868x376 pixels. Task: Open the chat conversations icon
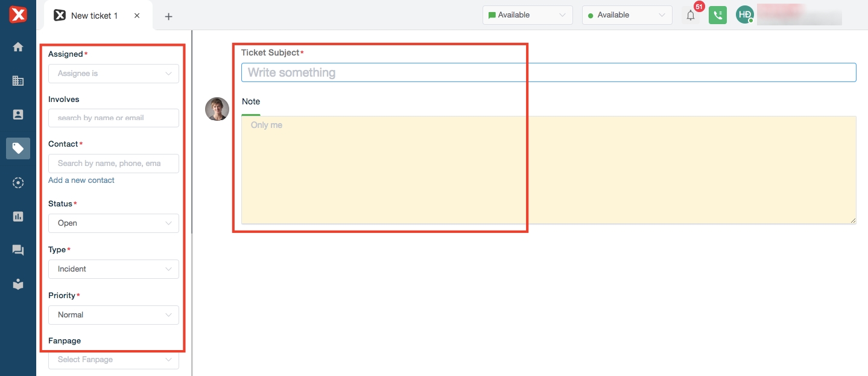pos(18,250)
